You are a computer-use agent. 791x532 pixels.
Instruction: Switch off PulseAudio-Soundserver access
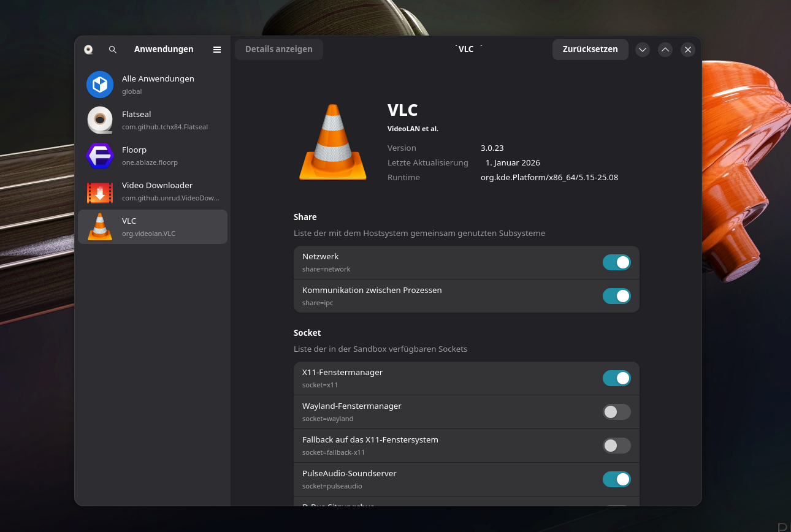617,479
